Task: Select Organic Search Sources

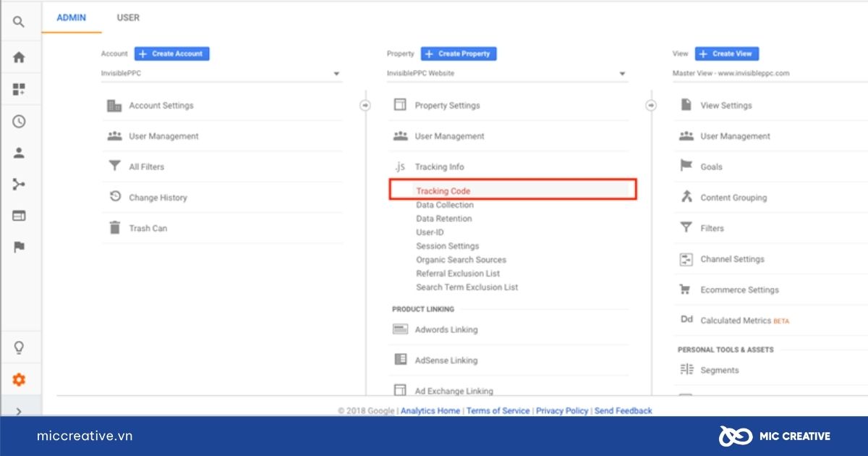Action: coord(461,260)
